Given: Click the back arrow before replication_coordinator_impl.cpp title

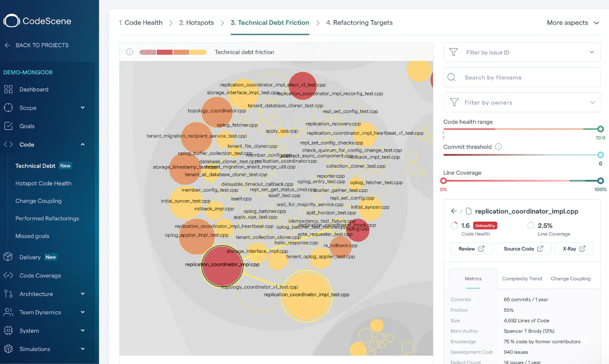Looking at the screenshot, I should click(454, 211).
